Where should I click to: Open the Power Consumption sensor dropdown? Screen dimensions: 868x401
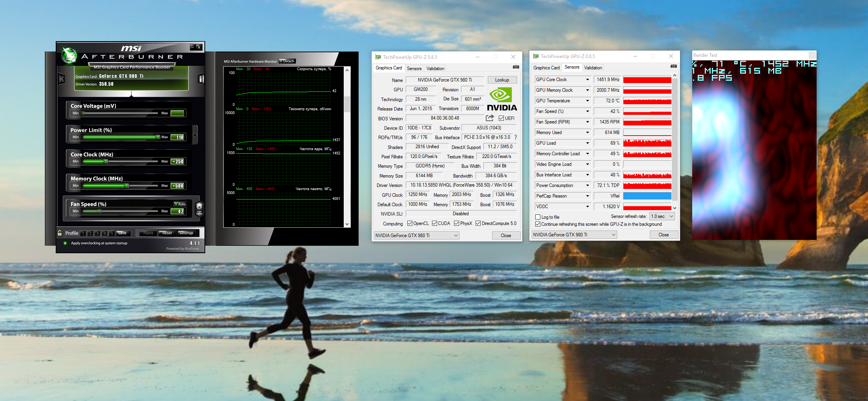pos(587,185)
